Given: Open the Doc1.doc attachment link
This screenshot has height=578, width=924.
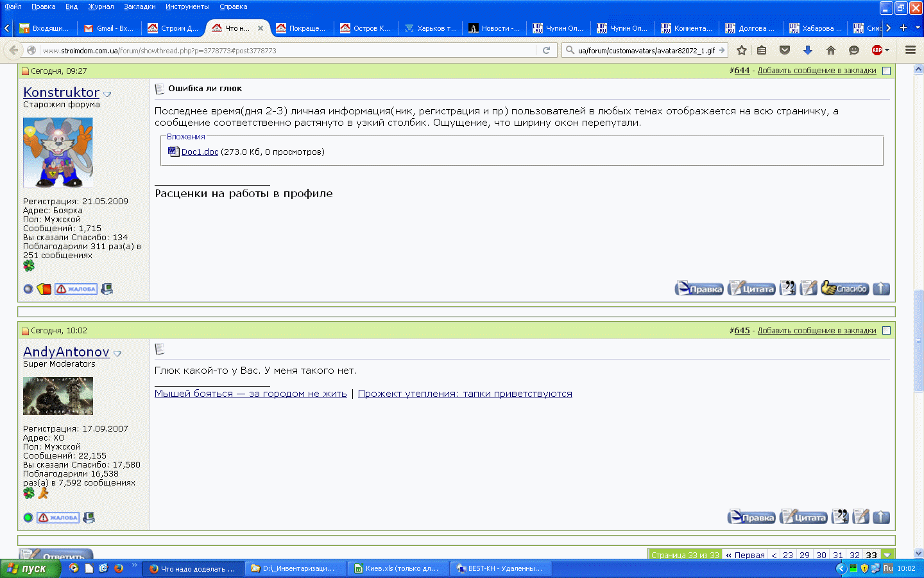Looking at the screenshot, I should tap(200, 152).
